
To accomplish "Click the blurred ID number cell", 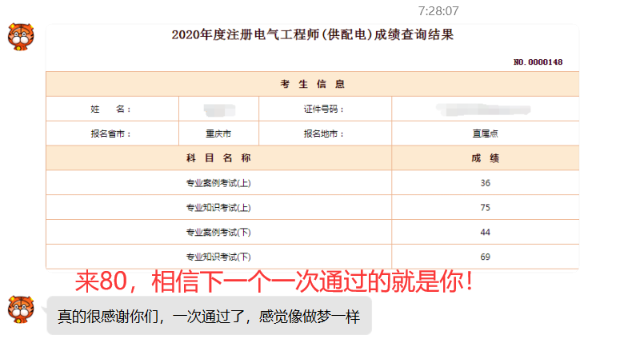I will coord(485,109).
